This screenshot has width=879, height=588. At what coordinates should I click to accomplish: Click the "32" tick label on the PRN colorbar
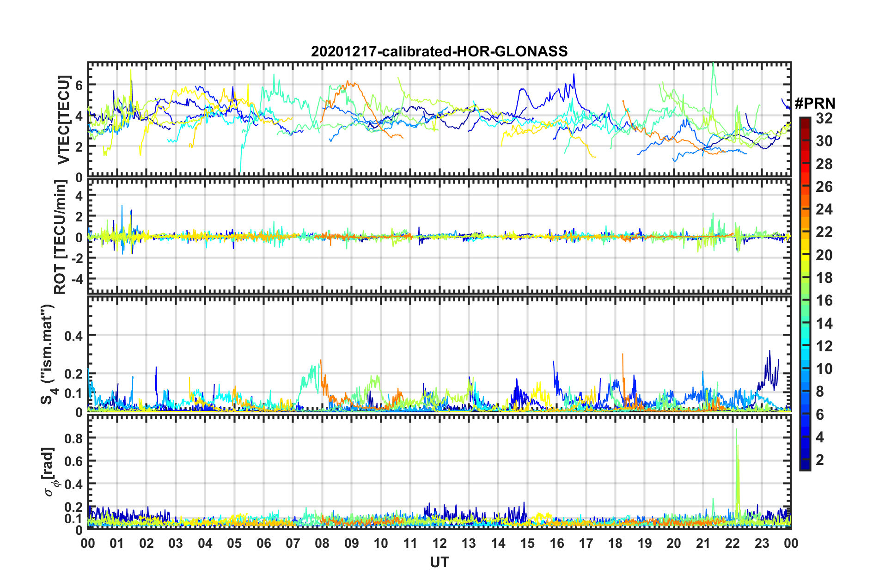pos(824,118)
